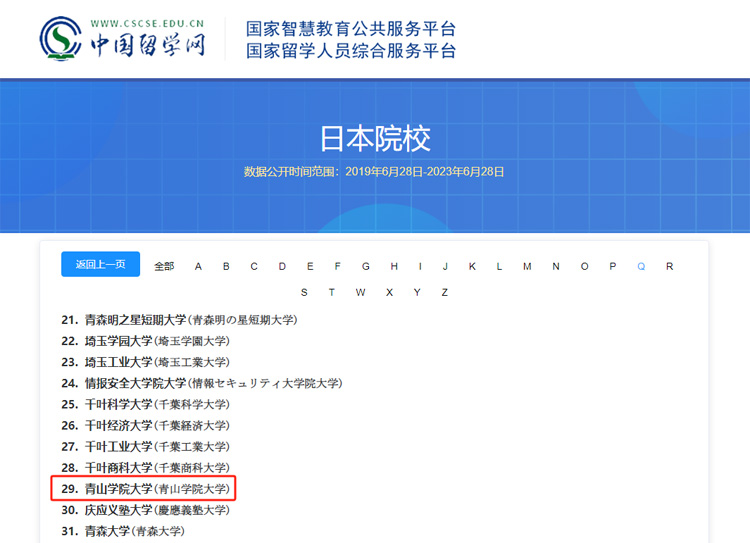Viewport: 750px width, 543px height.
Task: Filter schools by letter R
Action: pyautogui.click(x=670, y=266)
